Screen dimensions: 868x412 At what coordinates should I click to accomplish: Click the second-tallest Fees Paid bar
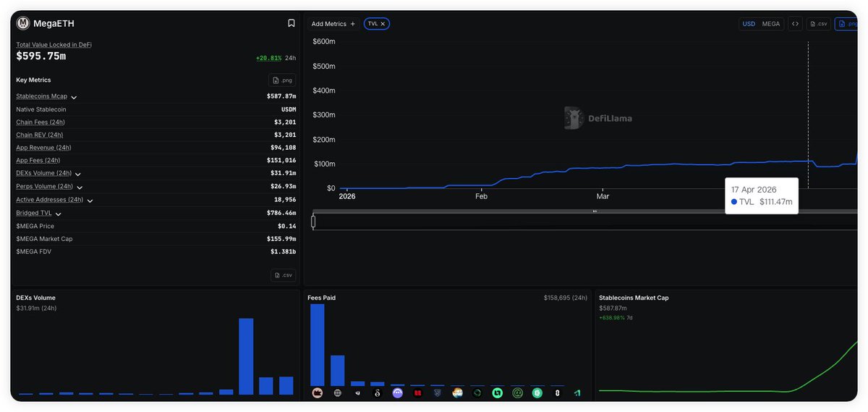coord(338,370)
